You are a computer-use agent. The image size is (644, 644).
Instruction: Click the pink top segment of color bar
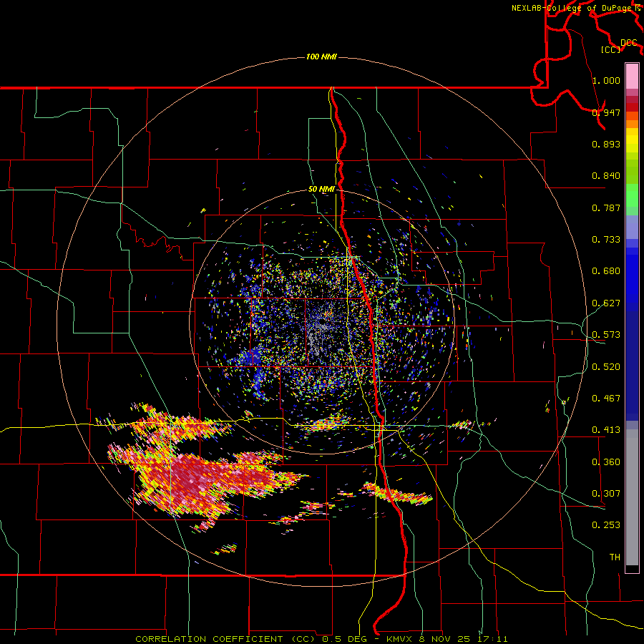click(632, 76)
